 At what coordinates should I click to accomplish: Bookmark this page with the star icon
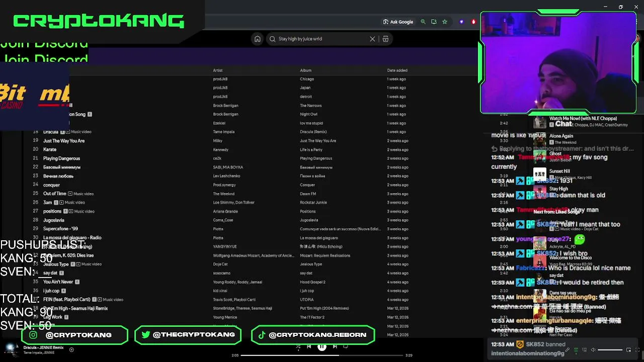click(x=445, y=22)
